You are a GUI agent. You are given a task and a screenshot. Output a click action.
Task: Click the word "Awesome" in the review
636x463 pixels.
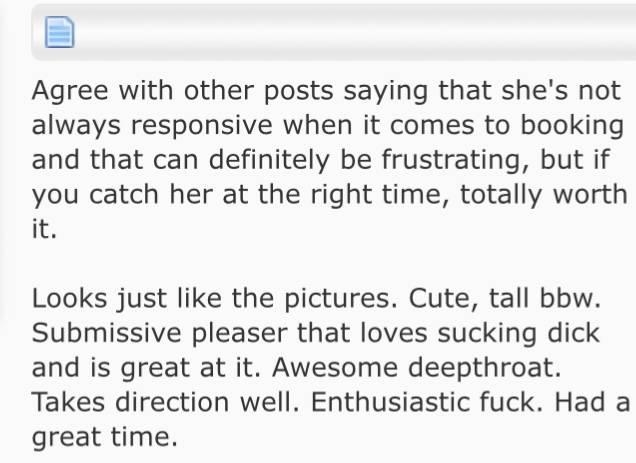[320, 368]
